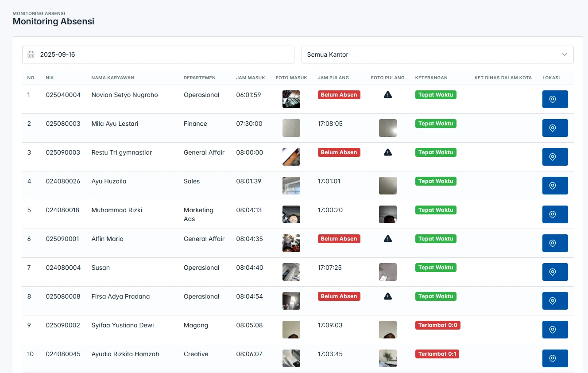Click the Jam Masuk column header
This screenshot has width=588, height=373.
click(250, 78)
